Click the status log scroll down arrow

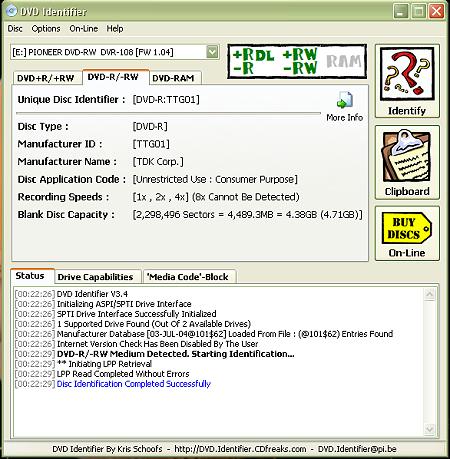point(430,429)
